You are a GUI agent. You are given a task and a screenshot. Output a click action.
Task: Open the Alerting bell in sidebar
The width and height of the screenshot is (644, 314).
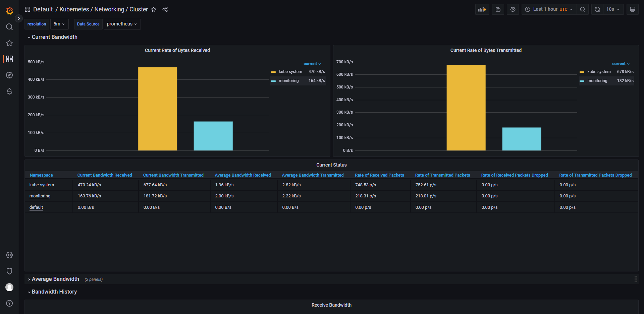click(9, 91)
